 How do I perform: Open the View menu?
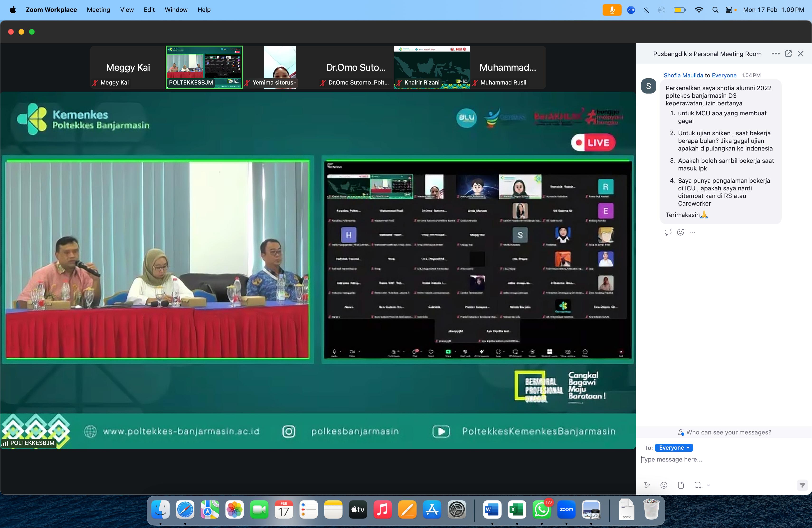pos(127,10)
